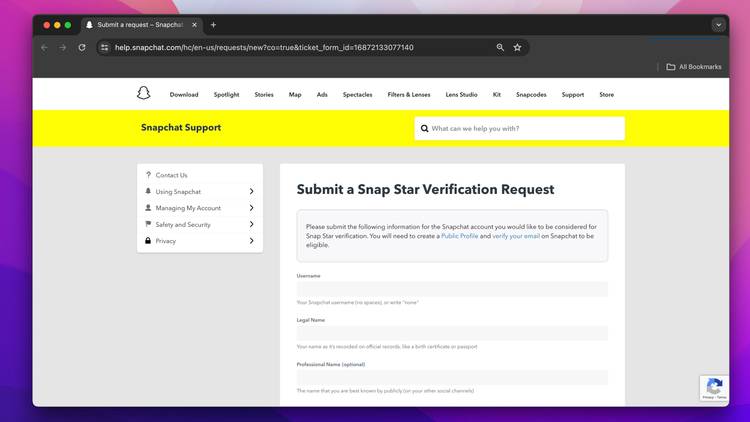750x422 pixels.
Task: Reload the page using the refresh icon
Action: pos(82,47)
